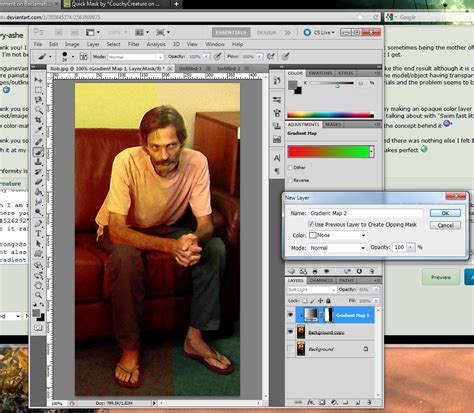Open the Filter menu
This screenshot has width=474, height=413.
(133, 44)
